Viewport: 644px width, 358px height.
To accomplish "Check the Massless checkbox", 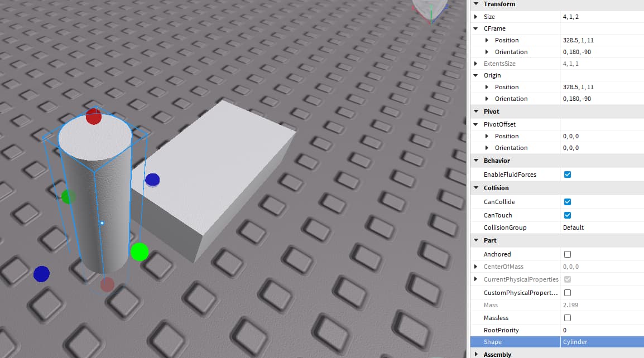I will [568, 317].
